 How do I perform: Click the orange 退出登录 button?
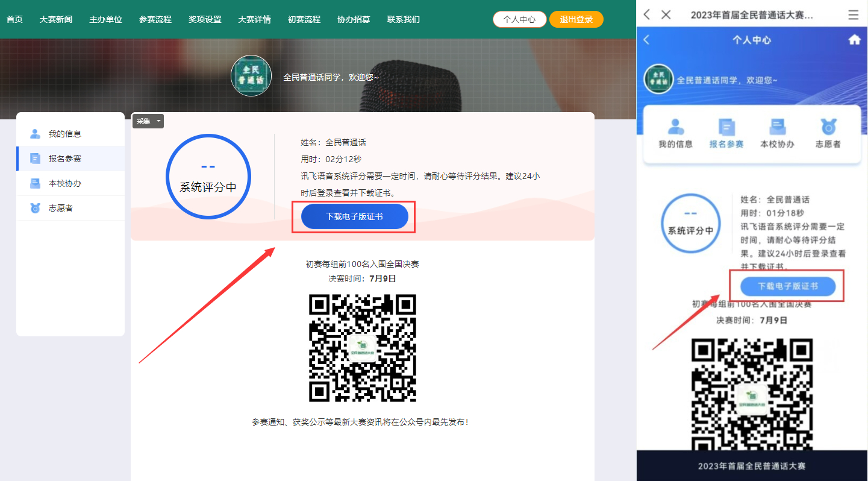tap(576, 19)
